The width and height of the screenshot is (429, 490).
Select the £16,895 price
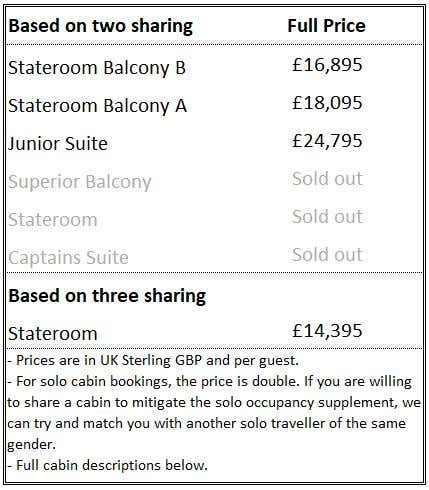pos(327,65)
